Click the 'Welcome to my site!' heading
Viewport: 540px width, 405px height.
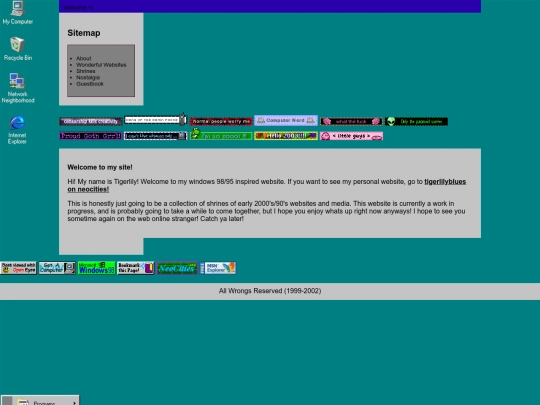[100, 167]
